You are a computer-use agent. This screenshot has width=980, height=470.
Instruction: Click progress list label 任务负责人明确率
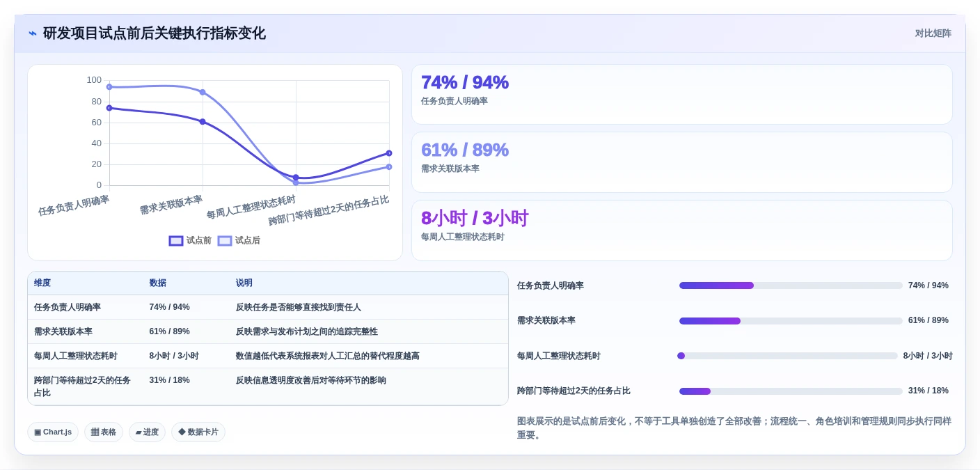point(551,285)
